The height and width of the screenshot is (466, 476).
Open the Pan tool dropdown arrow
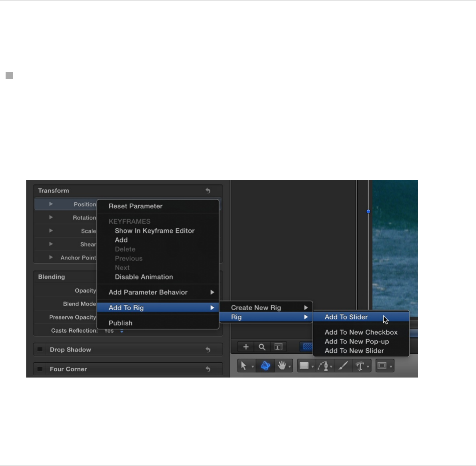pos(290,367)
